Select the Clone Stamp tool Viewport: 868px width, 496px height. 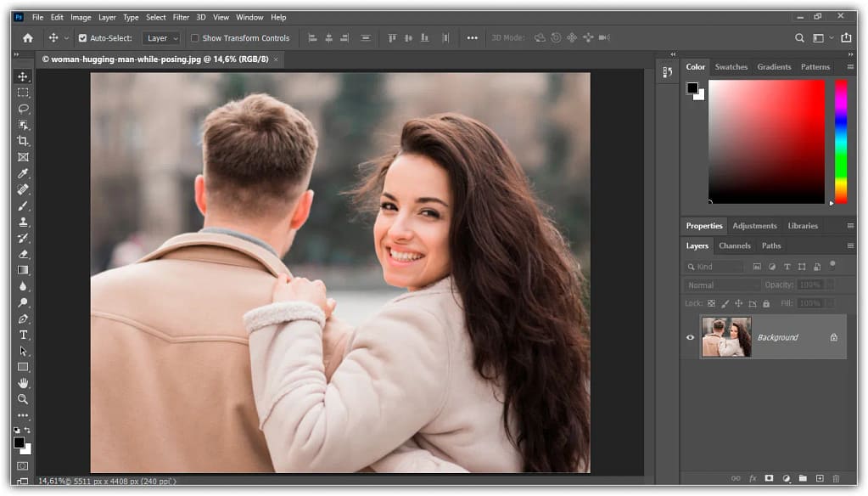(x=23, y=222)
